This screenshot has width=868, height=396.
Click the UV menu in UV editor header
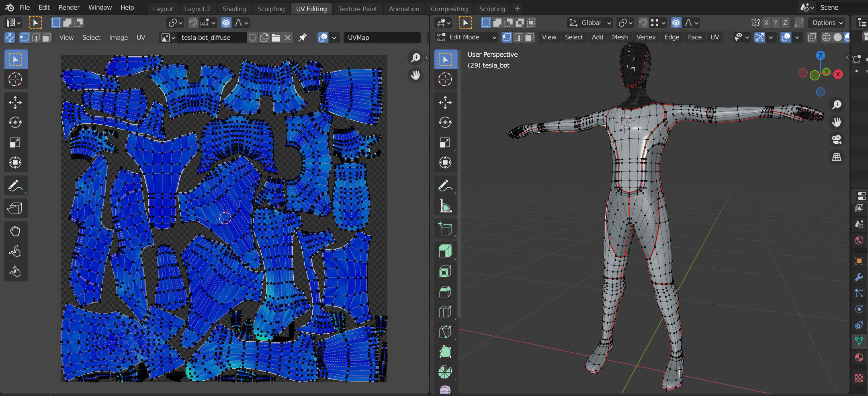(x=141, y=37)
